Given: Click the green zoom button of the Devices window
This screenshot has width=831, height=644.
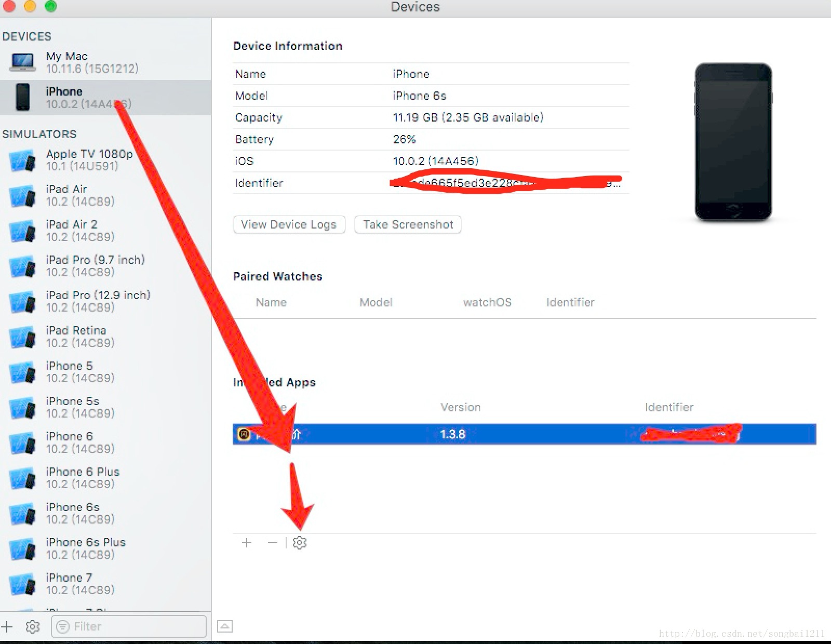Looking at the screenshot, I should (x=51, y=6).
